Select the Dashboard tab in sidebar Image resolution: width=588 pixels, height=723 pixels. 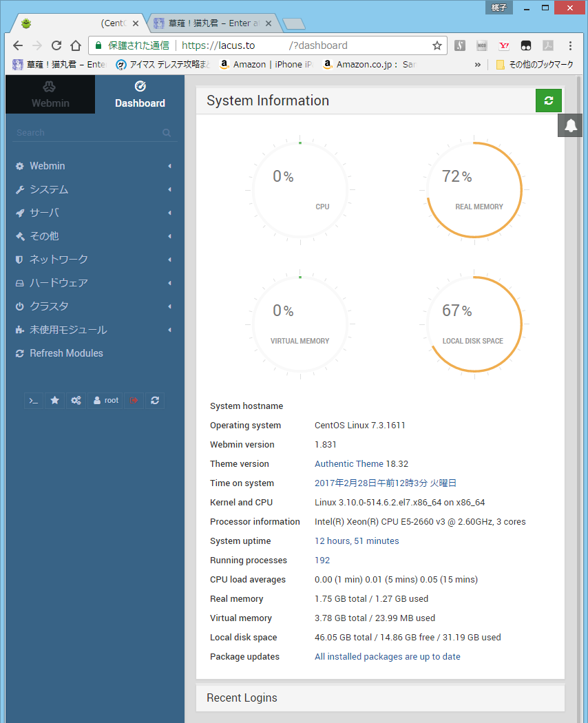(140, 95)
